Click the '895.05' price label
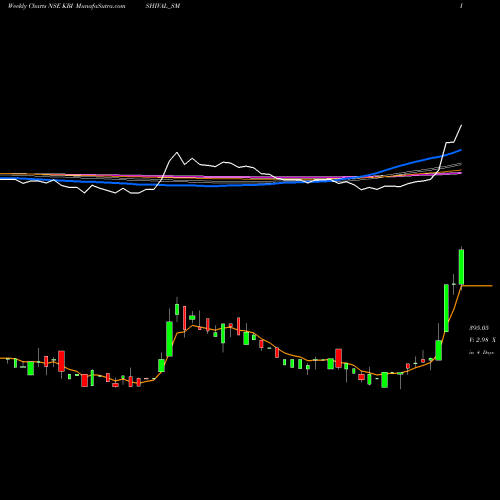 coord(479,328)
